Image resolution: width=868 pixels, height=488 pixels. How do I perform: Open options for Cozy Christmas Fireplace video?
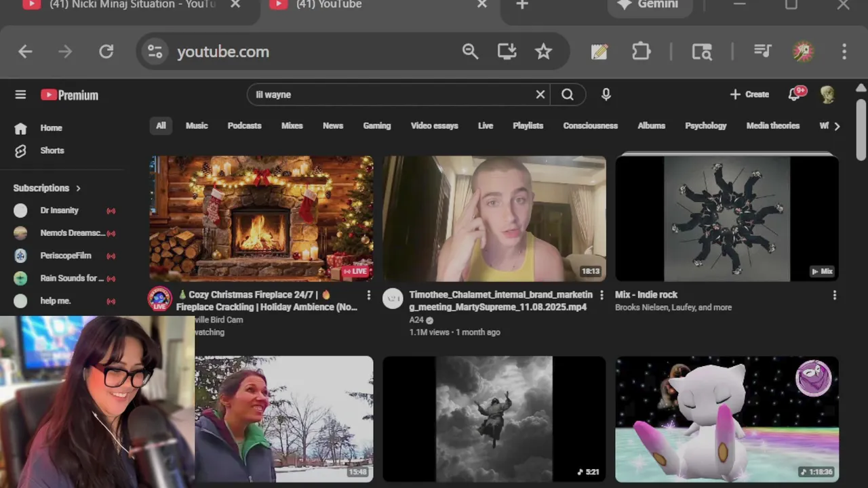tap(369, 296)
